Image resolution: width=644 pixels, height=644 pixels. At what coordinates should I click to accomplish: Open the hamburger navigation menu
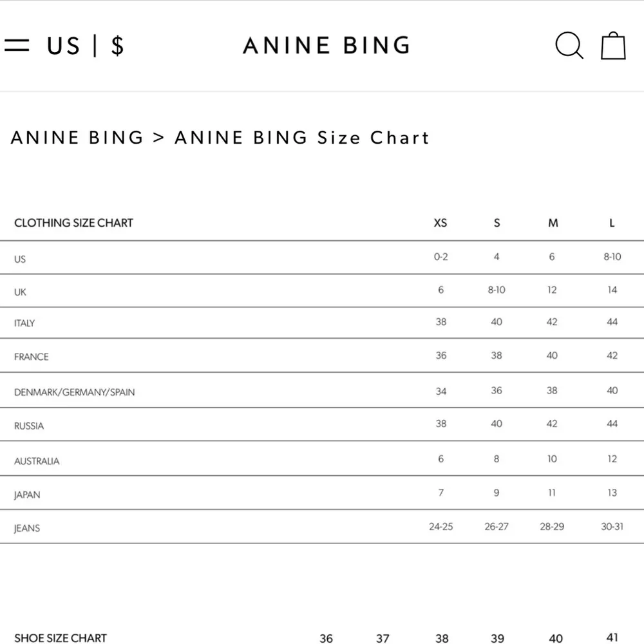[x=17, y=45]
